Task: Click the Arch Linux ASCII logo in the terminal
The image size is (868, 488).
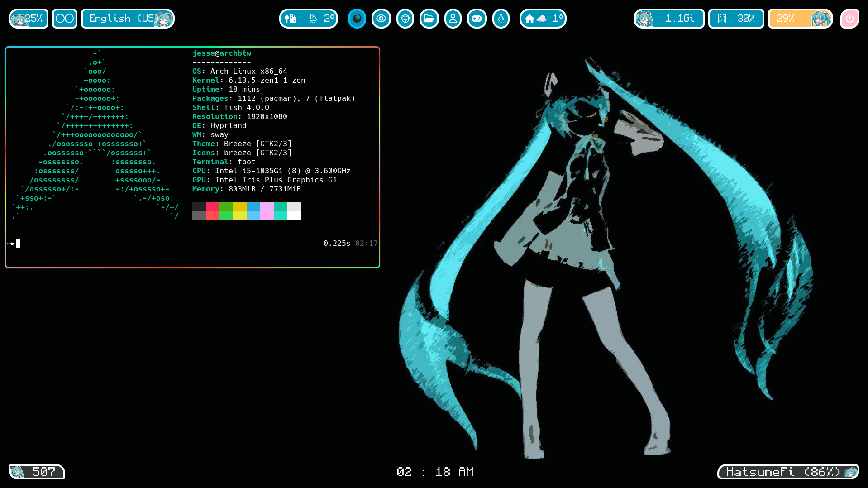Action: point(95,134)
